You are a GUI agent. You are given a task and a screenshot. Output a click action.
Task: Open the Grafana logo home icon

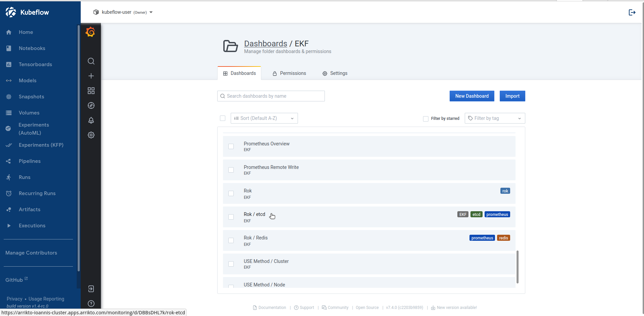90,32
